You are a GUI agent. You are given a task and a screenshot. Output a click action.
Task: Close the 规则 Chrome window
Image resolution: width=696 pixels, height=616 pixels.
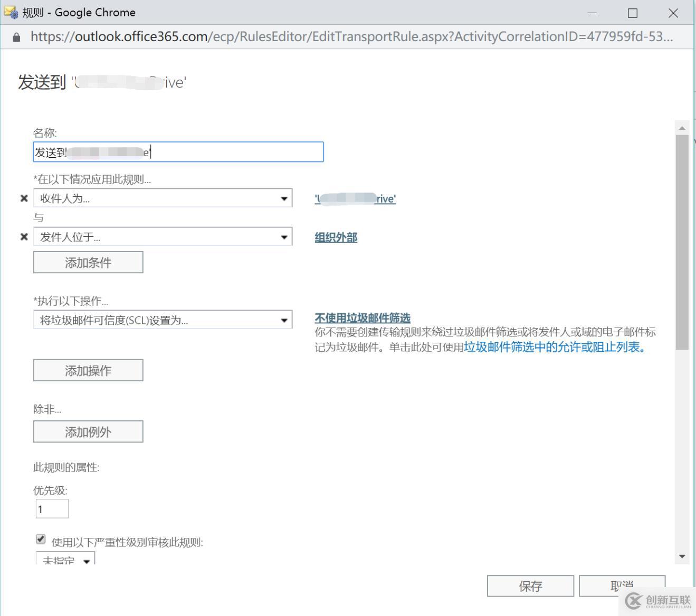point(673,13)
